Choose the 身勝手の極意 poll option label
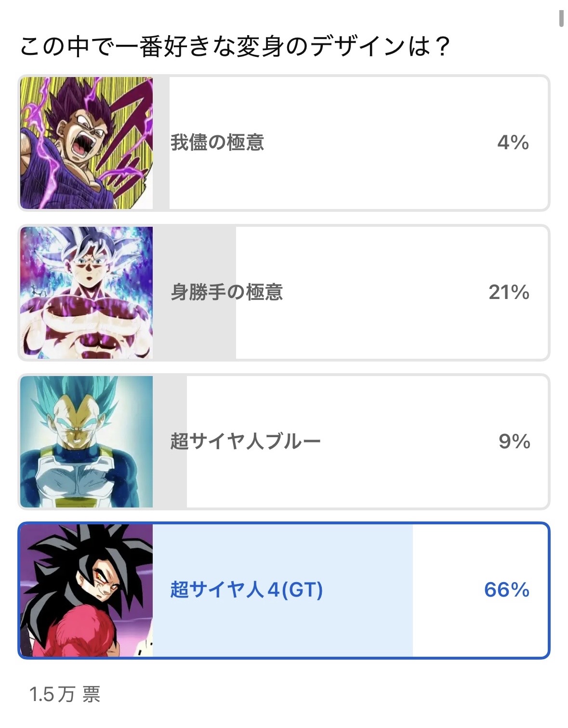568x728 pixels. pyautogui.click(x=226, y=293)
